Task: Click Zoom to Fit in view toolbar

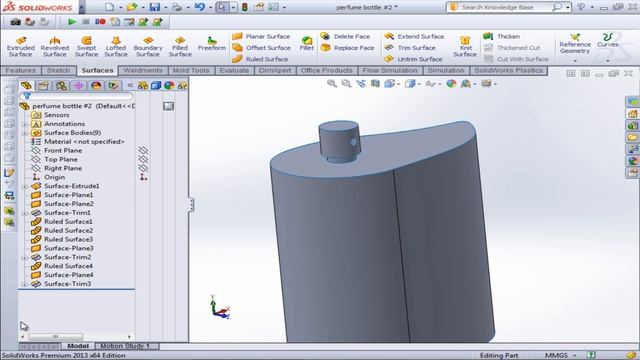Action: coord(332,84)
